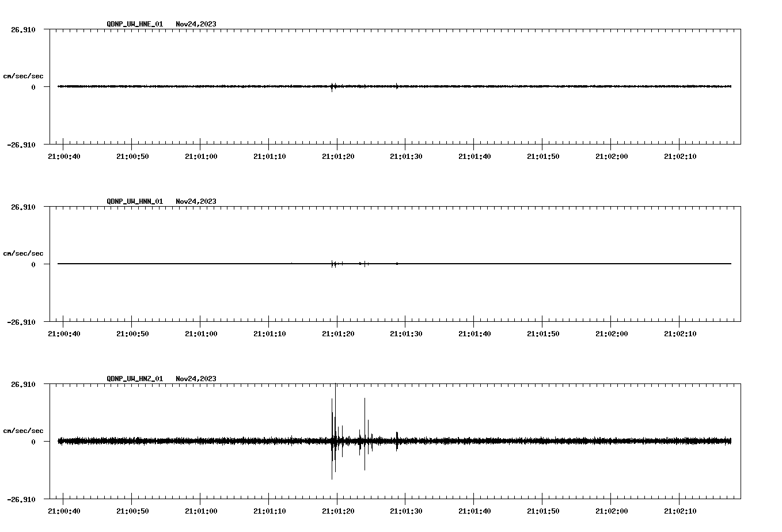Click 21:01:40 time label under HNE plot
This screenshot has height=532, width=782.
coord(475,157)
